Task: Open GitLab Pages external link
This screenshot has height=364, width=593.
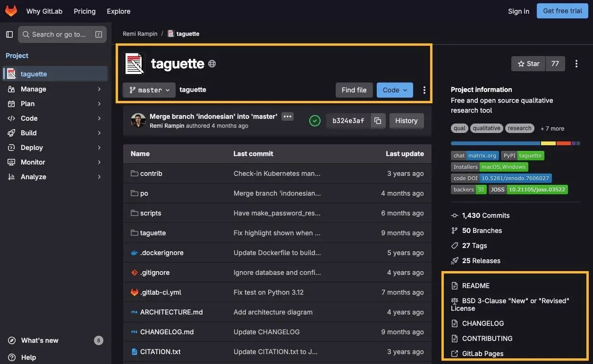Action: click(x=477, y=354)
